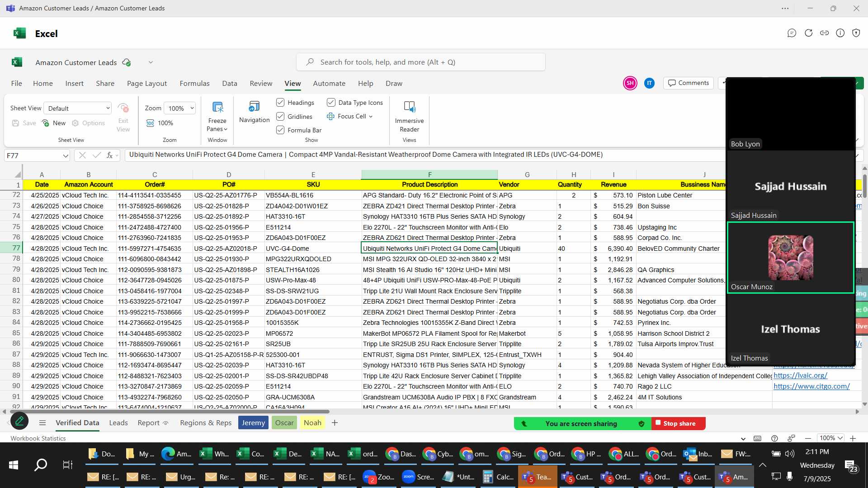
Task: Click the IT presence avatar
Action: 649,83
